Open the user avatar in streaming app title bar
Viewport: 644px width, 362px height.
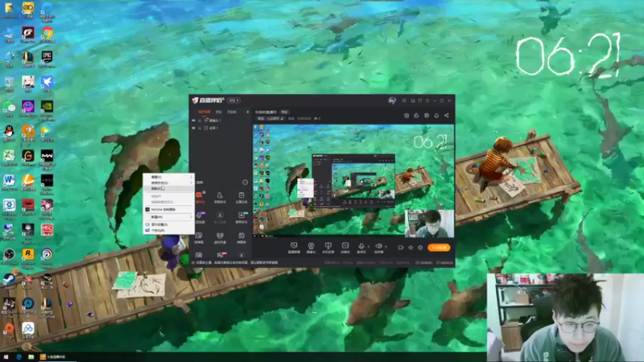(392, 101)
